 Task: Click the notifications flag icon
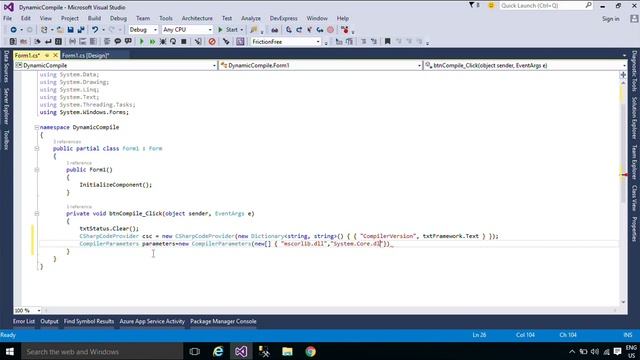click(x=473, y=5)
